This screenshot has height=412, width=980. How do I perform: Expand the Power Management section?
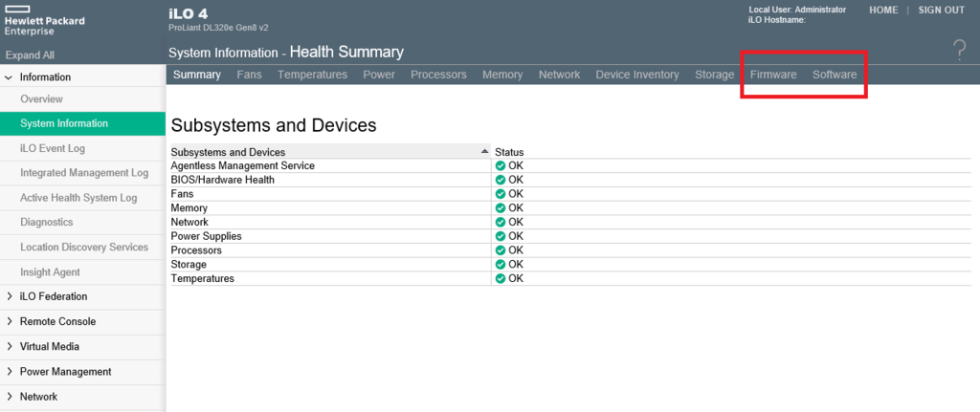point(9,372)
